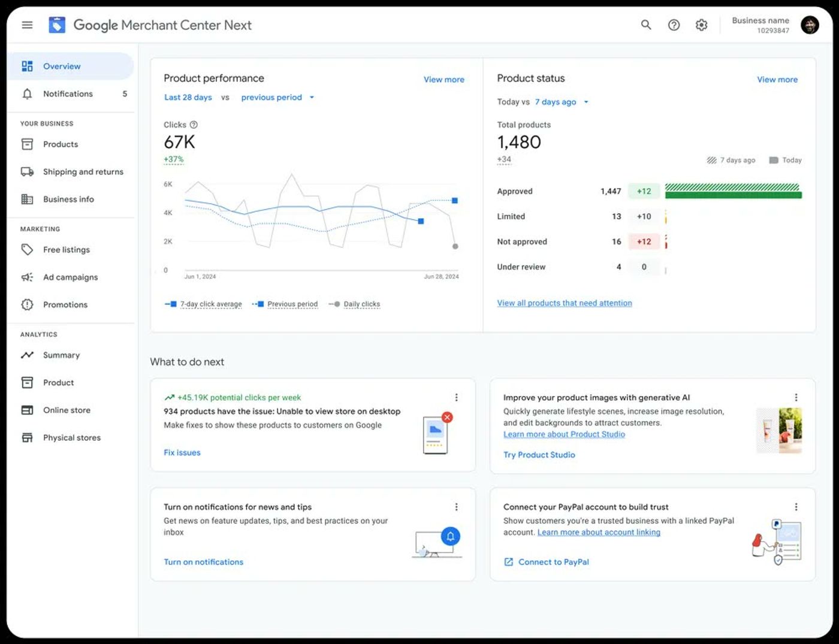839x644 pixels.
Task: Click the Ad campaigns megaphone icon
Action: pos(27,277)
